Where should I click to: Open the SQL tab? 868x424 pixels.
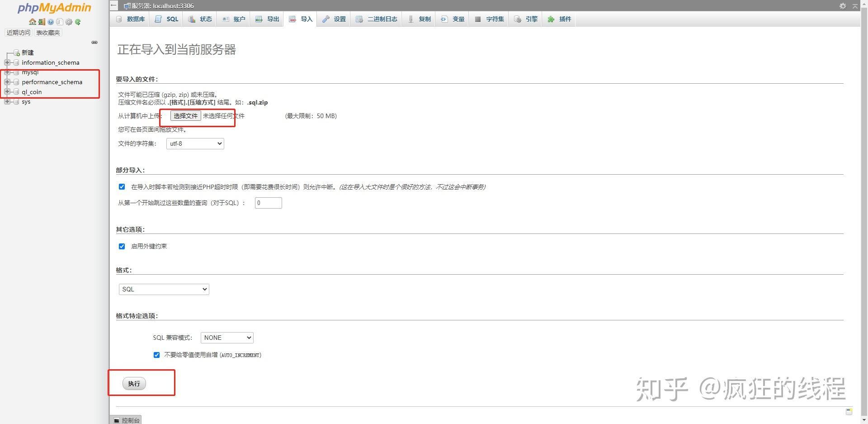pyautogui.click(x=167, y=19)
